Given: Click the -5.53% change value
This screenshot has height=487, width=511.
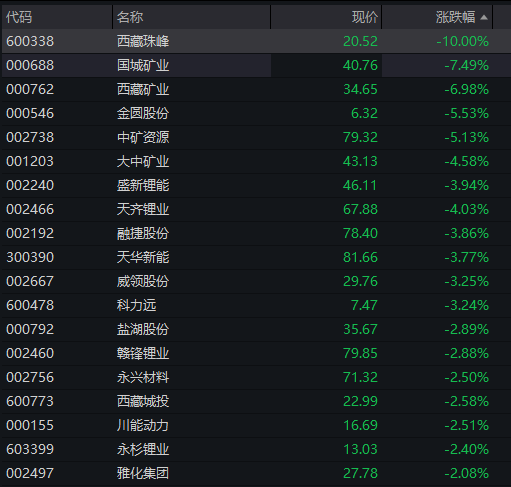Looking at the screenshot, I should (x=467, y=113).
